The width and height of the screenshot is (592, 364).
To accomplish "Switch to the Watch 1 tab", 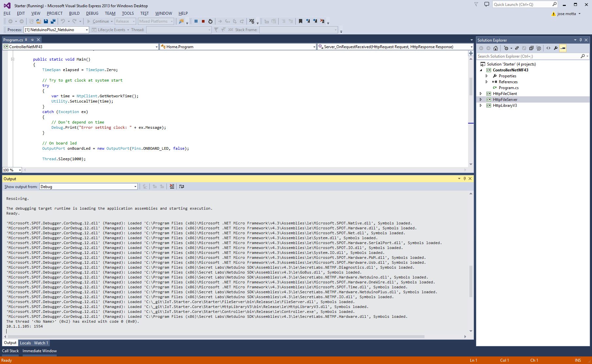I will tap(41, 343).
